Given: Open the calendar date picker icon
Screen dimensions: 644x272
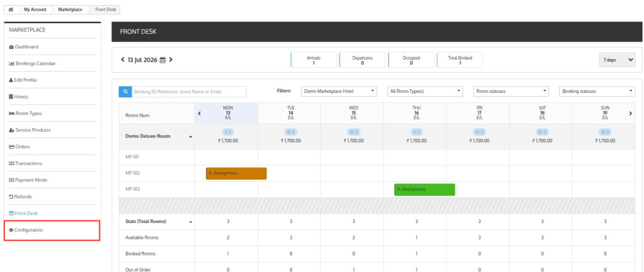Looking at the screenshot, I should 162,60.
